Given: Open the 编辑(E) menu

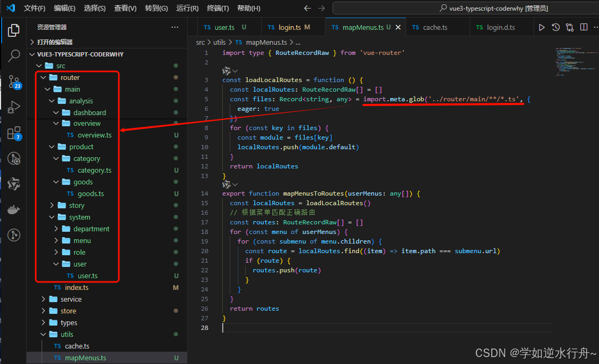Looking at the screenshot, I should click(64, 8).
